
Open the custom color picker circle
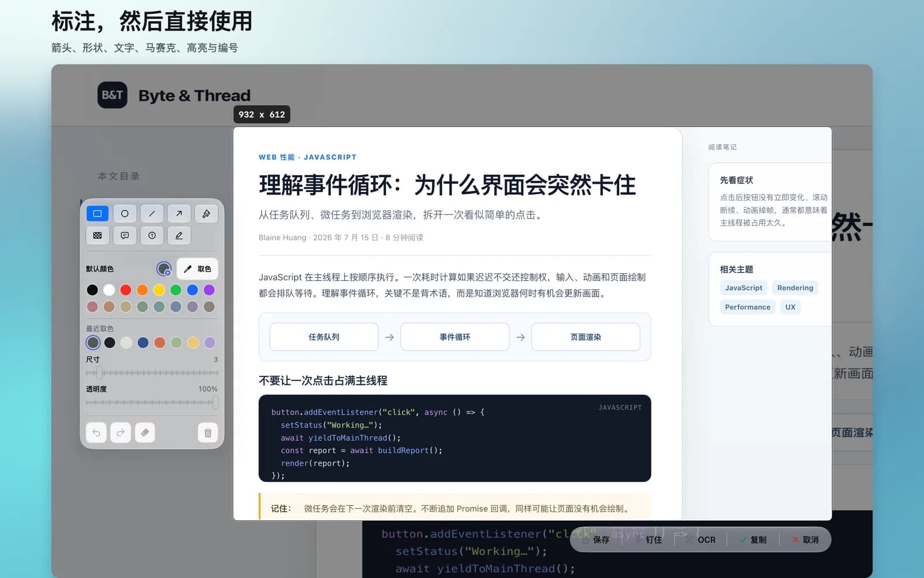click(164, 269)
